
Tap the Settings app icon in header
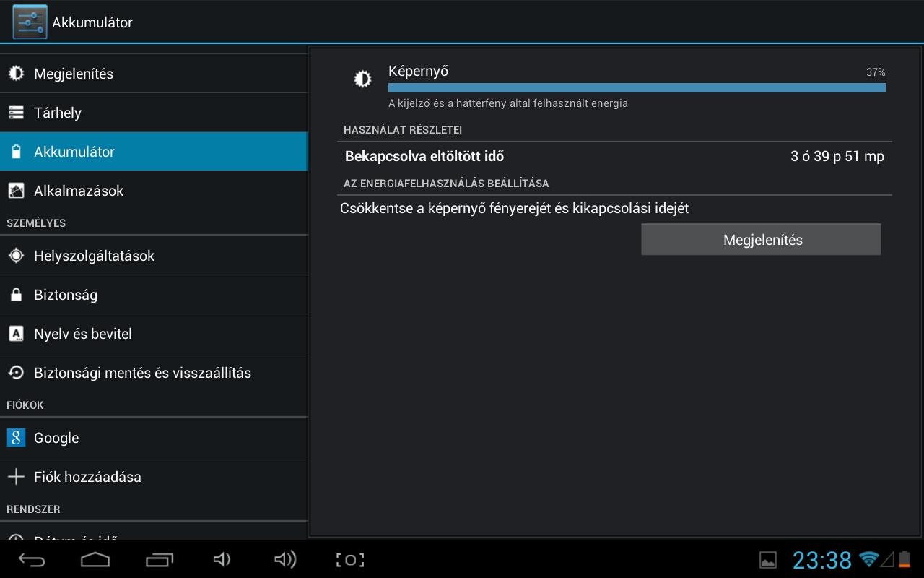pos(30,22)
